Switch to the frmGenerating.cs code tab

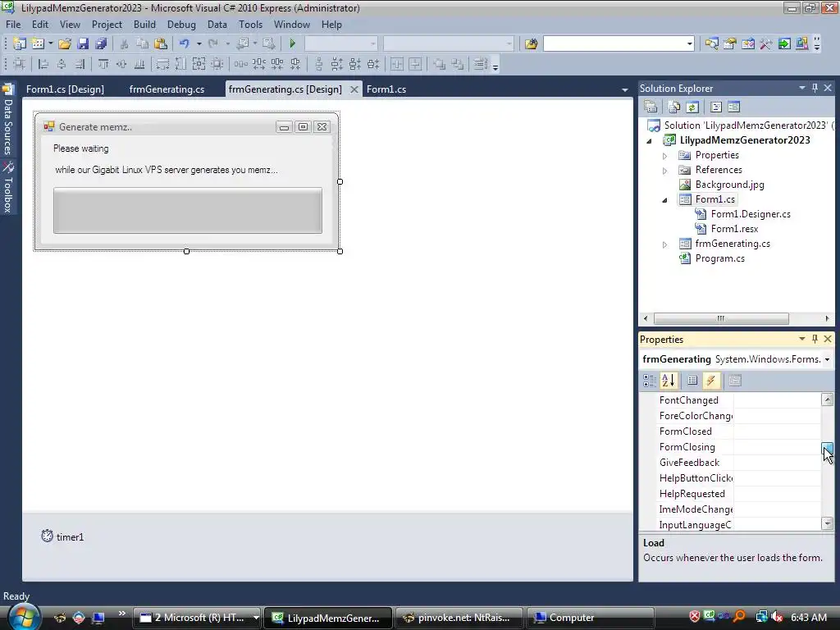[x=167, y=89]
